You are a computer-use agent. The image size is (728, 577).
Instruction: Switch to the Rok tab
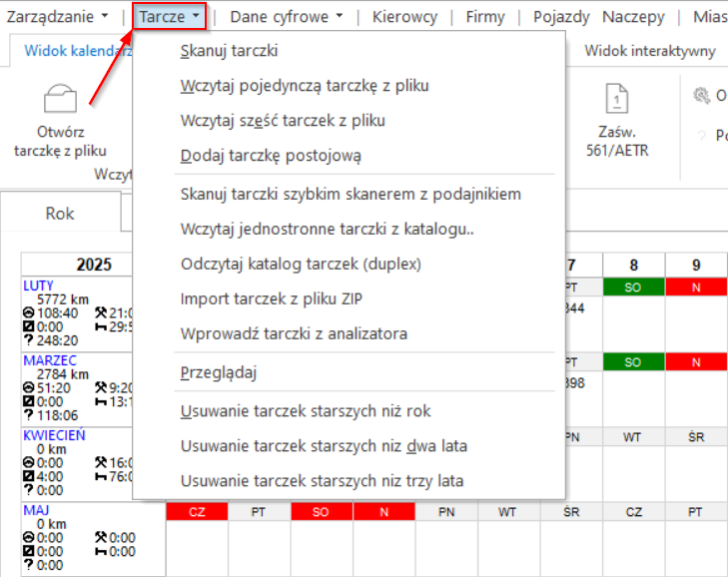(x=60, y=213)
